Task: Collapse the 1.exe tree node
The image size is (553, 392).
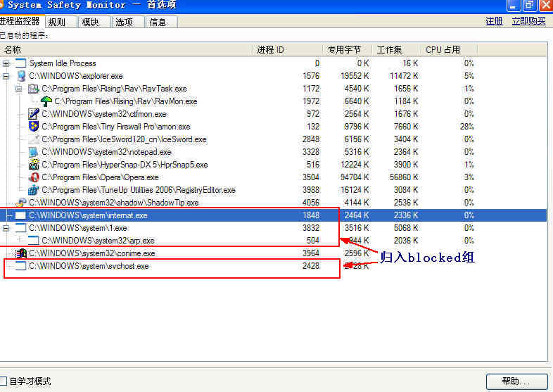Action: click(x=6, y=228)
